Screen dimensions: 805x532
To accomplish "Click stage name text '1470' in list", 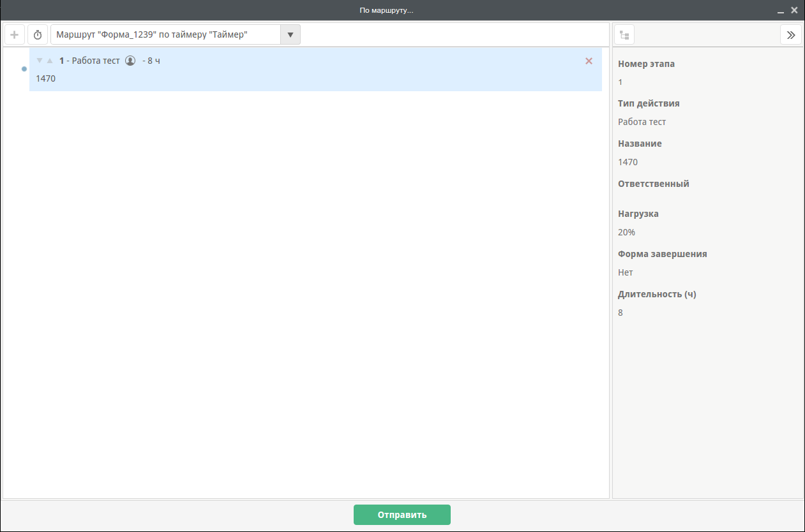I will pos(46,78).
